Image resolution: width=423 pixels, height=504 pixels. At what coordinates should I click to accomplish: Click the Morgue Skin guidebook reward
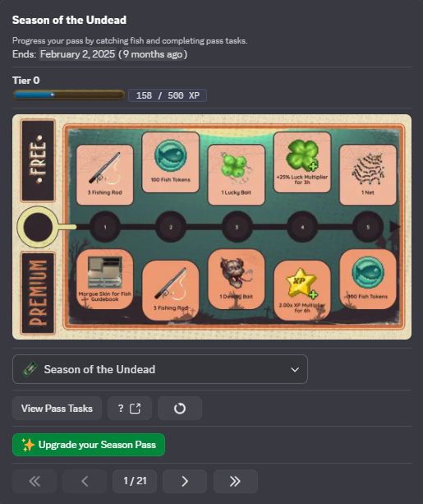point(104,279)
